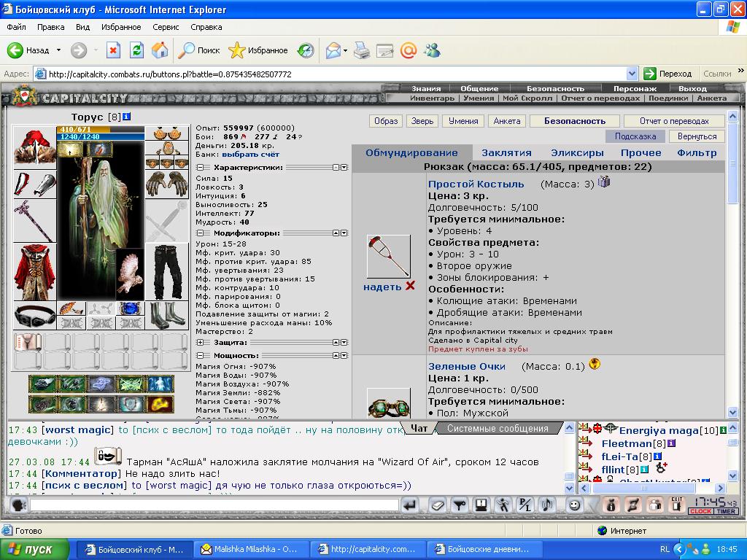Click up arrow on Модификаторы header

pyautogui.click(x=336, y=233)
